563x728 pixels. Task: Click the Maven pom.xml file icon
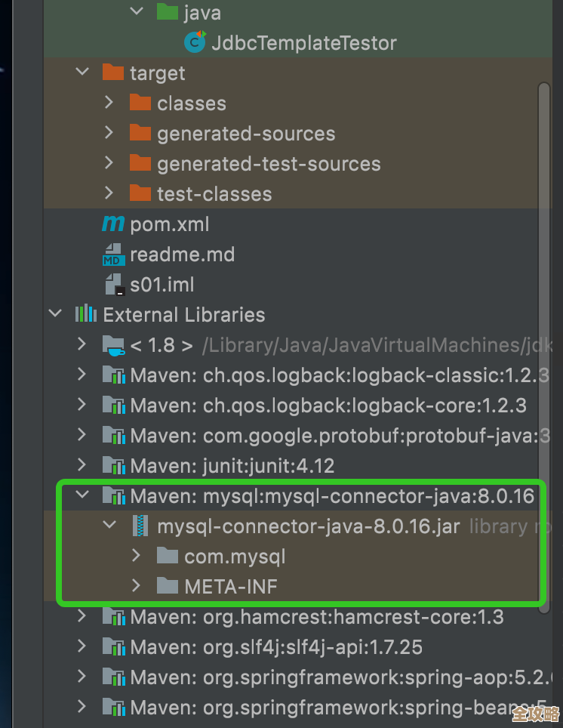pos(113,224)
